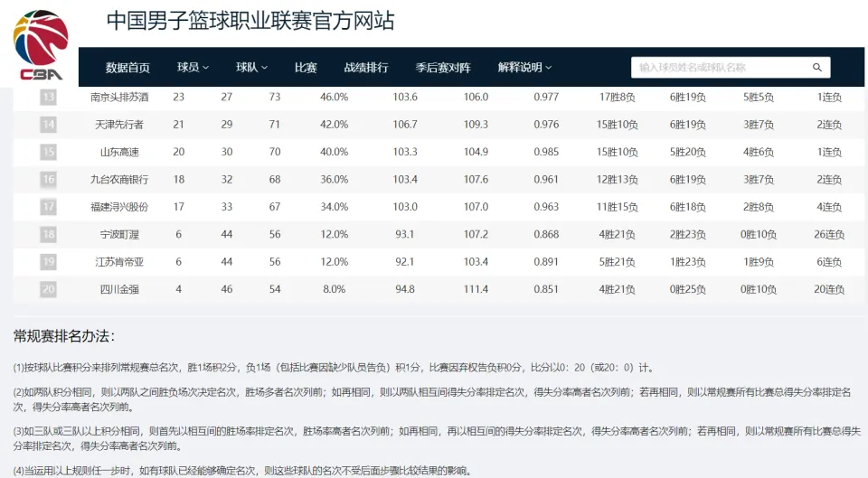The image size is (868, 478).
Task: Click the site title 中国男子篮球职业联赛官方网站
Action: click(250, 21)
